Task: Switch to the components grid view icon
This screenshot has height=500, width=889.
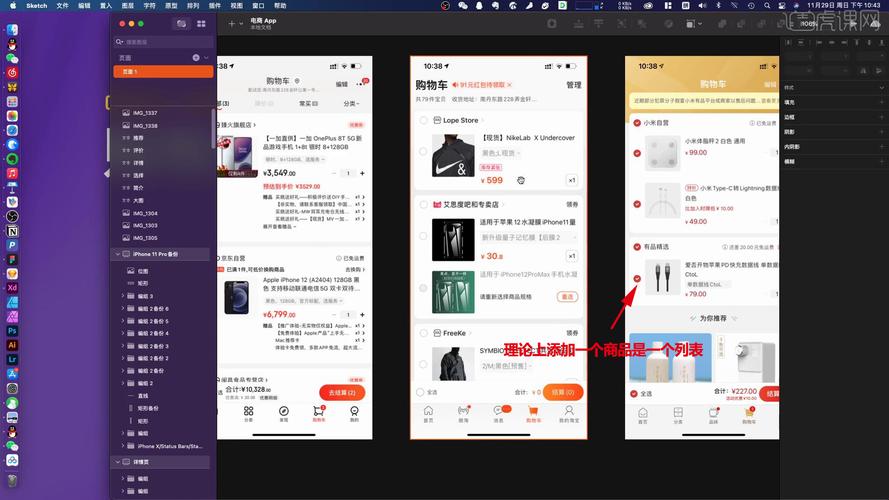Action: 201,23
